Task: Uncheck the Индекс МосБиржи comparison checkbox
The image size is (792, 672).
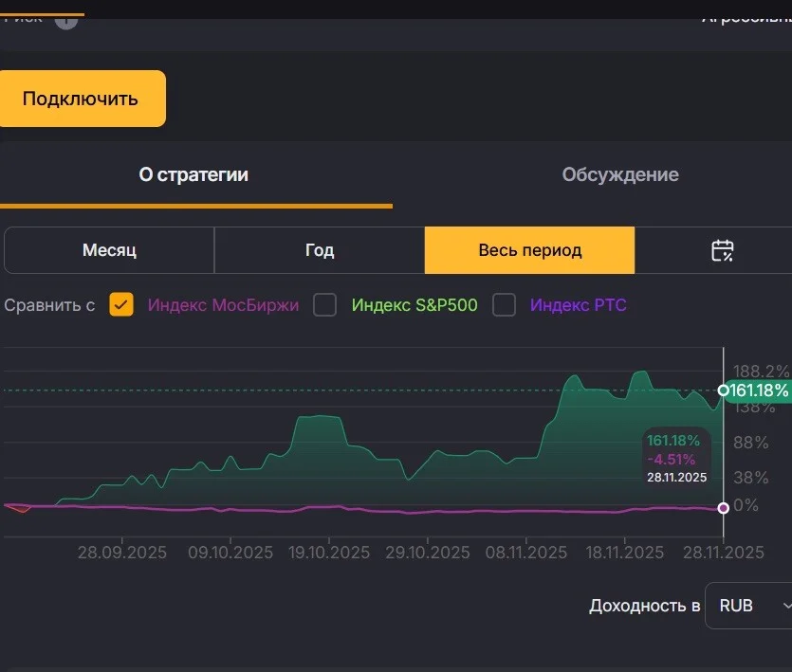Action: coord(121,304)
